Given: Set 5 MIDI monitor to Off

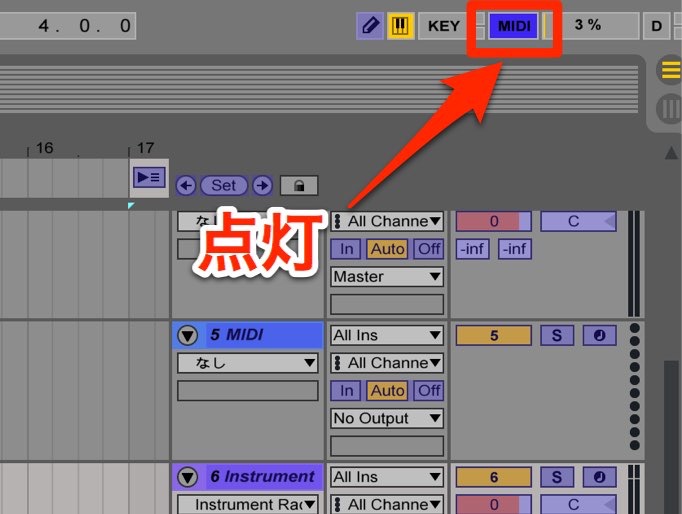Looking at the screenshot, I should (x=428, y=391).
